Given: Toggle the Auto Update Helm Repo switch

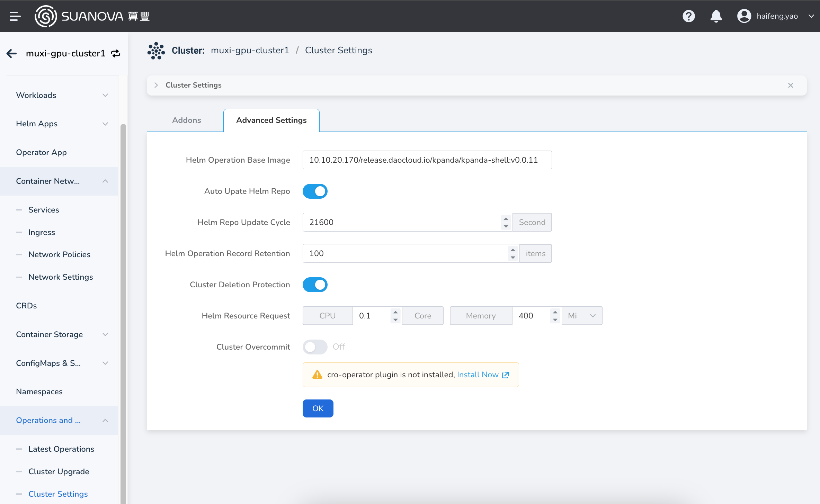Looking at the screenshot, I should (315, 191).
